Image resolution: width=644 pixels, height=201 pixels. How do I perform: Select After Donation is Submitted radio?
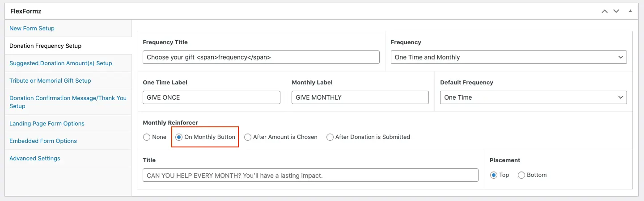point(330,137)
